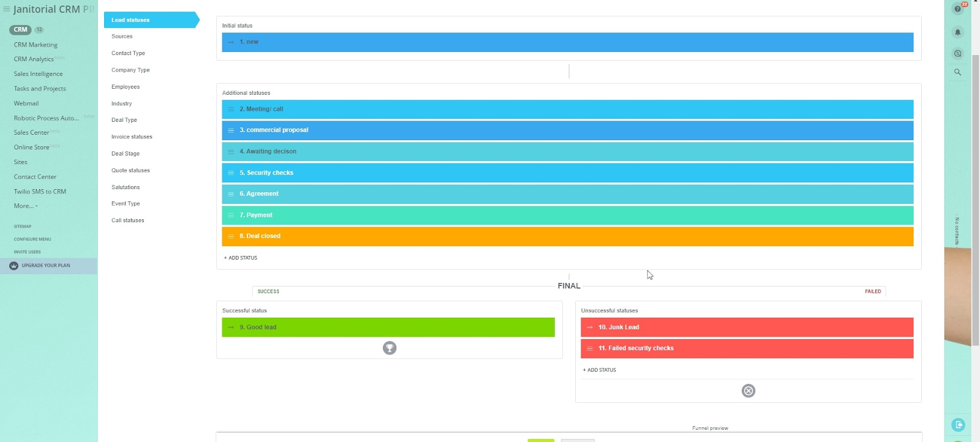Click the arrow icon on '9. Good lead'
Viewport: 980px width, 442px height.
[231, 328]
